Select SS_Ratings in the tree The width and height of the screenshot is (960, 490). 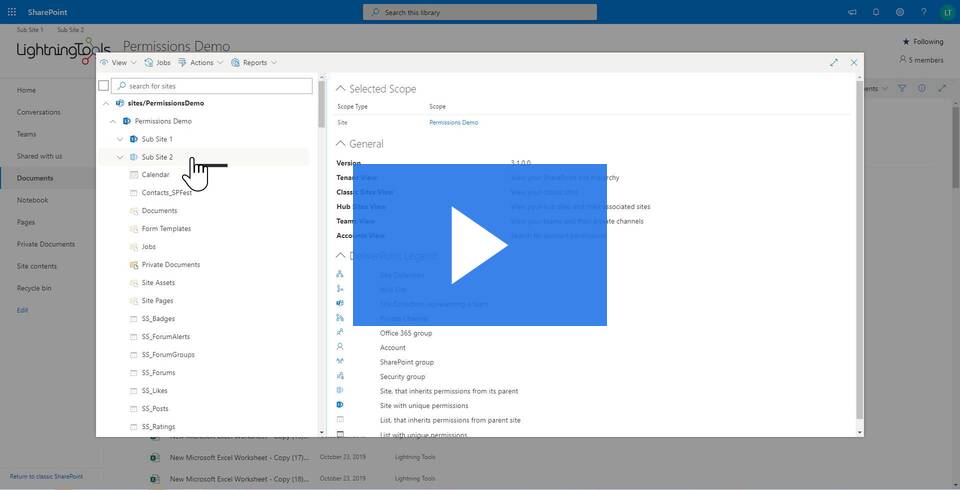point(158,426)
